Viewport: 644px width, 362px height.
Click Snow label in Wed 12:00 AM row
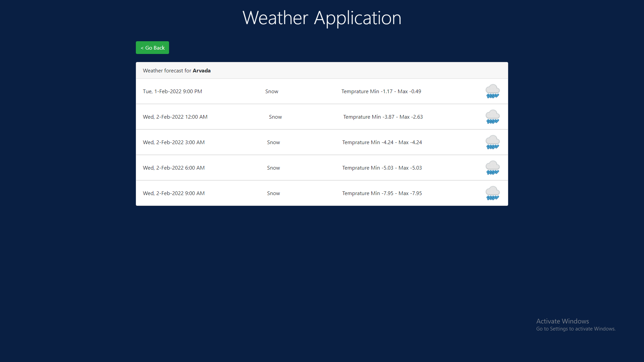point(275,117)
